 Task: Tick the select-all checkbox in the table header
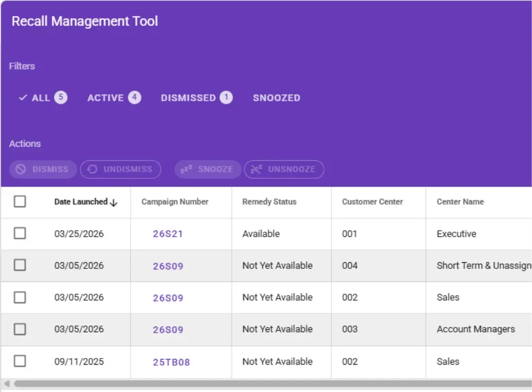(x=20, y=202)
